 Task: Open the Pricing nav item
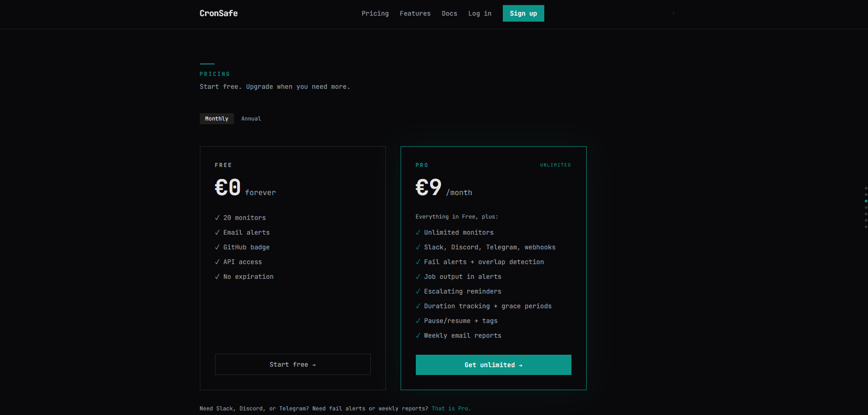tap(375, 13)
